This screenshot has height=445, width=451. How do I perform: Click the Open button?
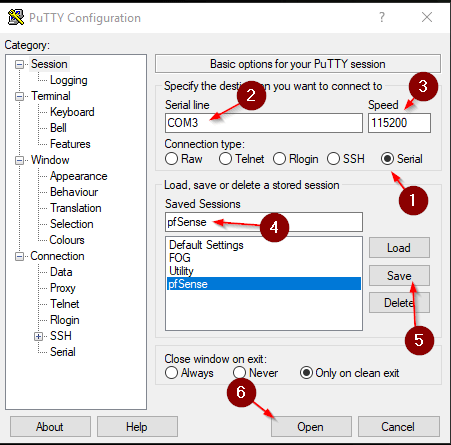click(x=311, y=427)
